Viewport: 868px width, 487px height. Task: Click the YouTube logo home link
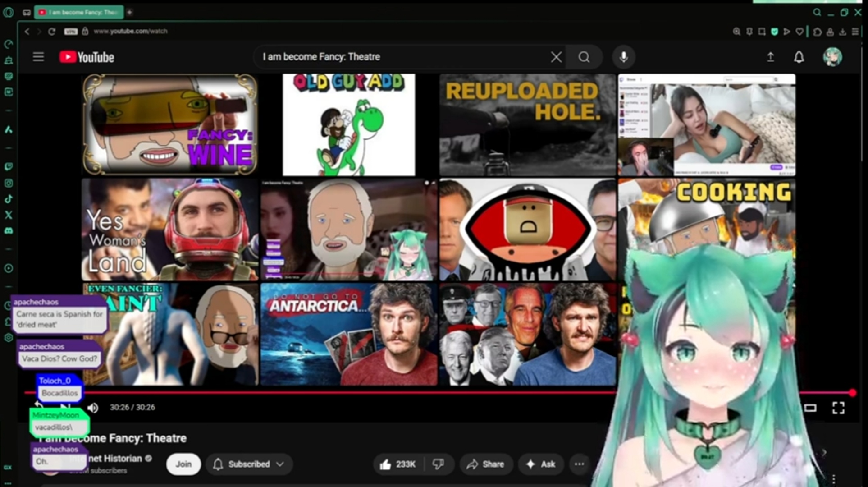87,57
